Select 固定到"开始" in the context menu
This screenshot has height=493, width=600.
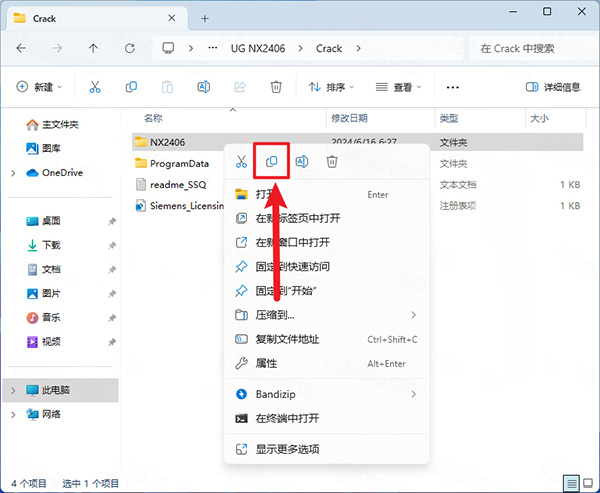tap(326, 291)
